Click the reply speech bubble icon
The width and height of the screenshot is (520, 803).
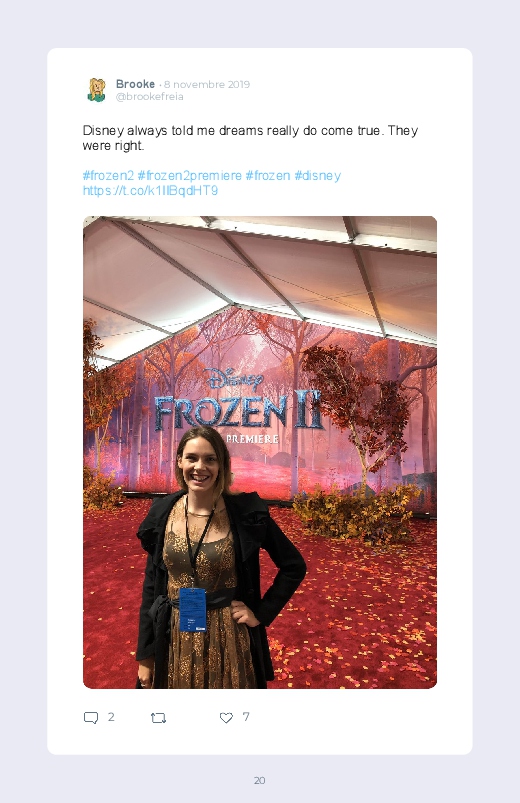(x=91, y=717)
